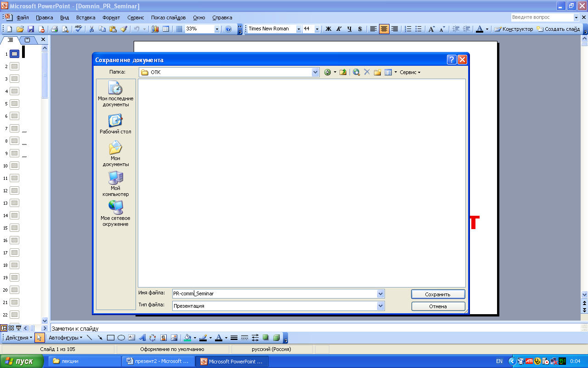Open the Показ слайдов menu
The height and width of the screenshot is (368, 588).
pyautogui.click(x=169, y=17)
